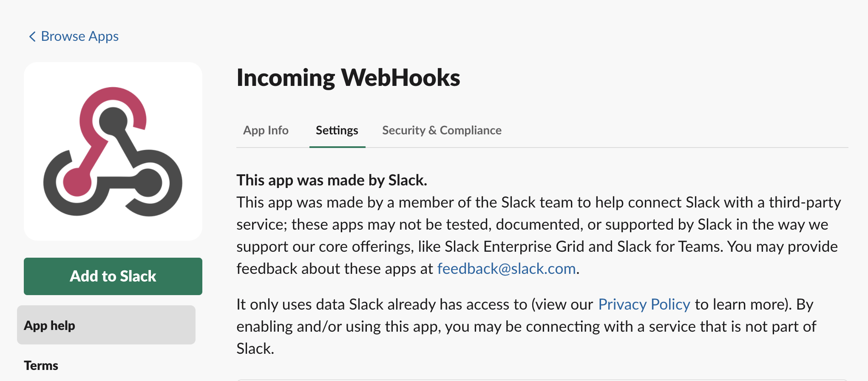The width and height of the screenshot is (868, 381).
Task: Open the Browse Apps link
Action: point(79,37)
